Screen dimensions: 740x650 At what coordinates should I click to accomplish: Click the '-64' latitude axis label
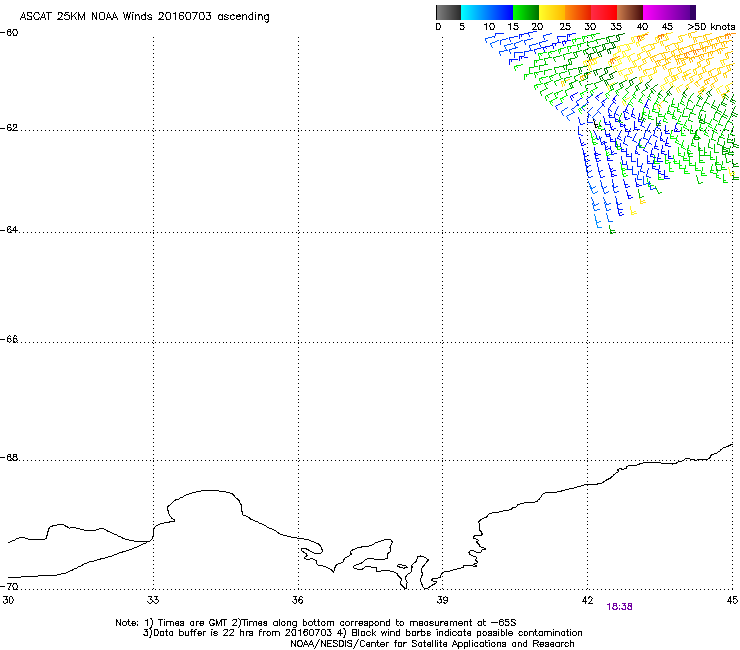click(9, 230)
